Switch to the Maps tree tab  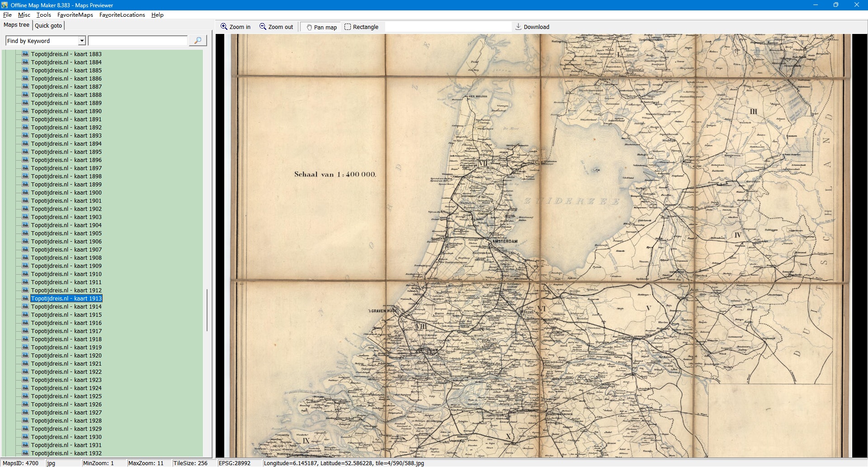[16, 25]
